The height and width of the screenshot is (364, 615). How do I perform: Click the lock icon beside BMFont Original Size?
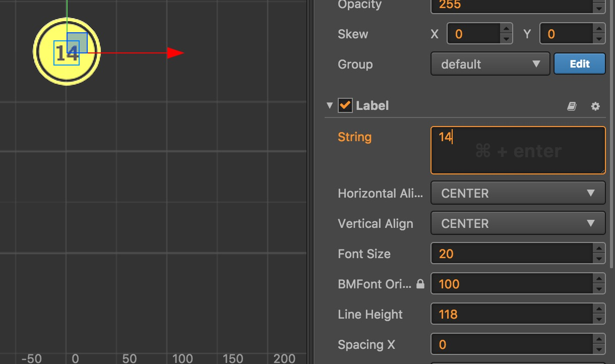420,284
